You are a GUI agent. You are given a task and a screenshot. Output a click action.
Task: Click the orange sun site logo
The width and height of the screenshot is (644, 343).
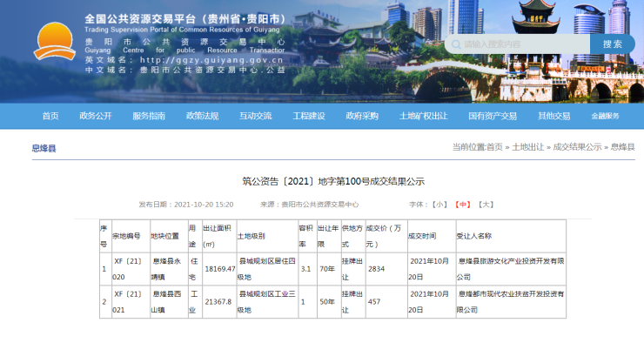point(55,41)
